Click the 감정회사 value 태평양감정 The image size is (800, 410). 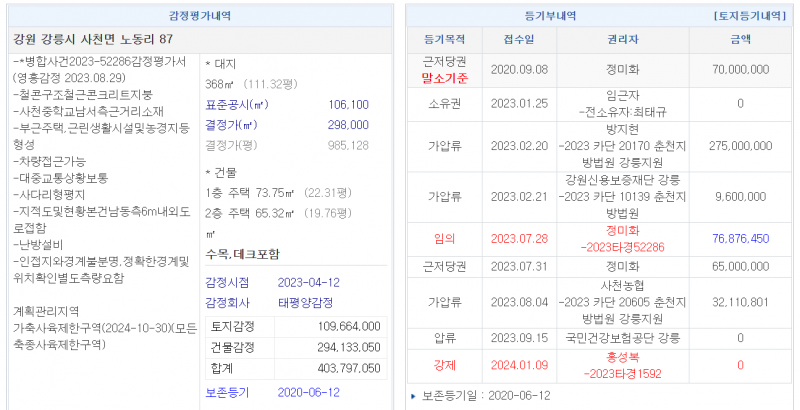click(307, 302)
